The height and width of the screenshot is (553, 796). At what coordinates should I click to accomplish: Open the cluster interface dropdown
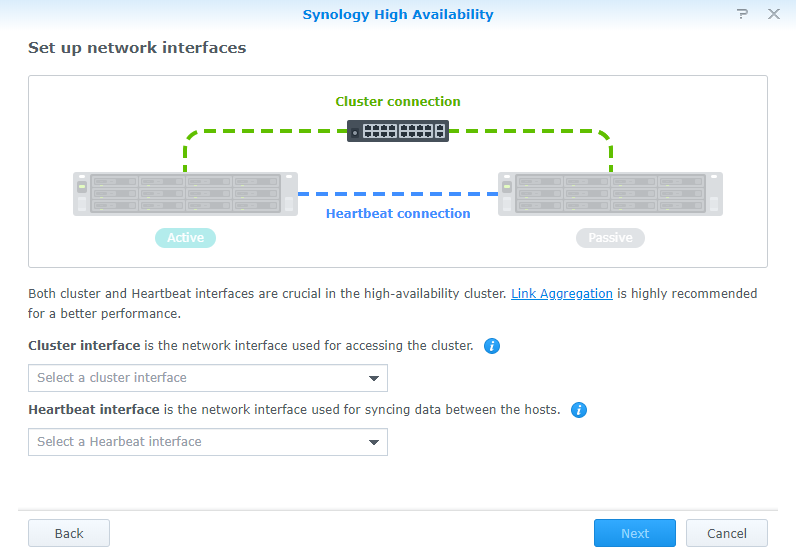(x=208, y=378)
